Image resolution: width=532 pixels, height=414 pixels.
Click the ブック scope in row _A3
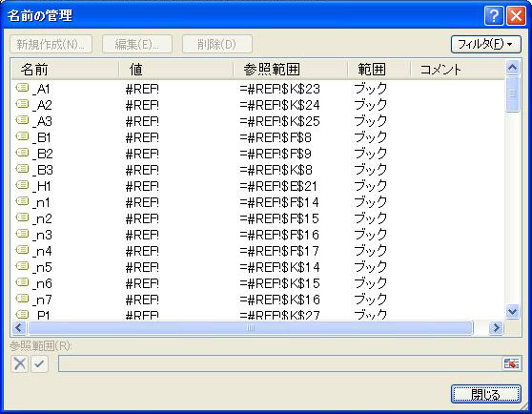(x=371, y=121)
